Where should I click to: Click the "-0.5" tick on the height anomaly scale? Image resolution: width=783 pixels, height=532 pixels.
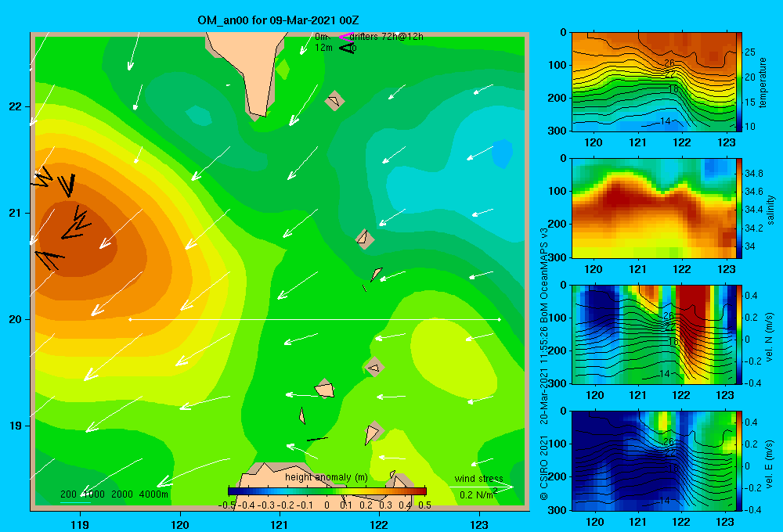[x=227, y=505]
